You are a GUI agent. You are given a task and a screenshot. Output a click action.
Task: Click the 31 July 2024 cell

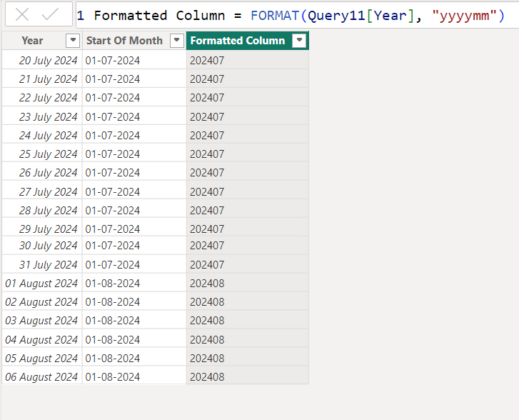48,265
